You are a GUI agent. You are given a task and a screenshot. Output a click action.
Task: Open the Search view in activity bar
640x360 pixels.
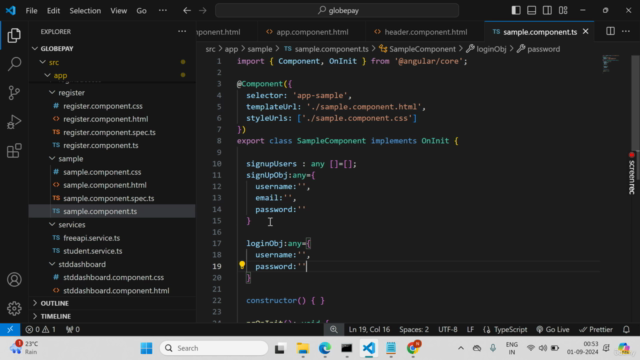point(14,64)
